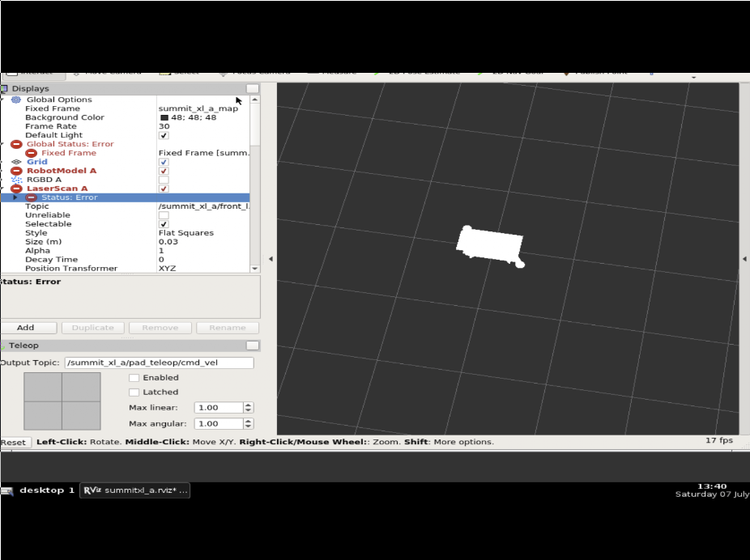Screen dimensions: 750x560
Task: Click the Output Topic input field
Action: coord(159,363)
